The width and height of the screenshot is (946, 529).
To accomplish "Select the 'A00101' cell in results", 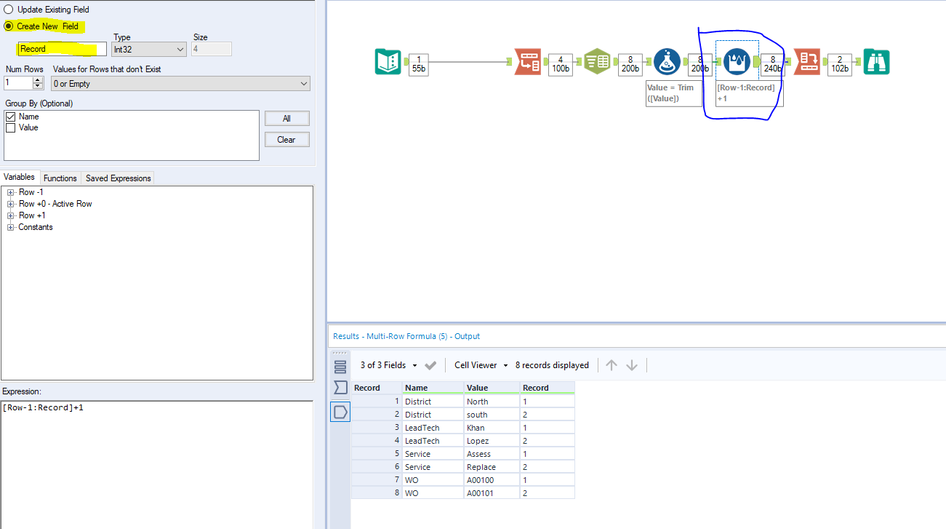I will click(492, 493).
